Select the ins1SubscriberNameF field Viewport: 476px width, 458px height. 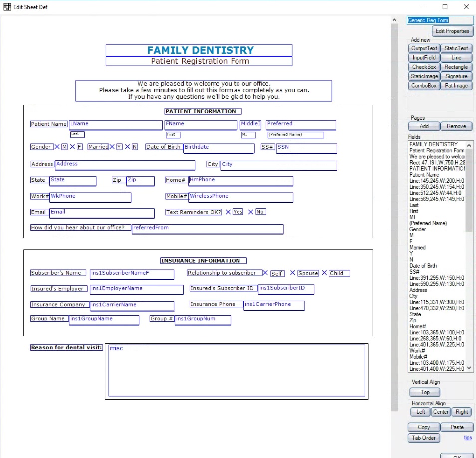132,274
